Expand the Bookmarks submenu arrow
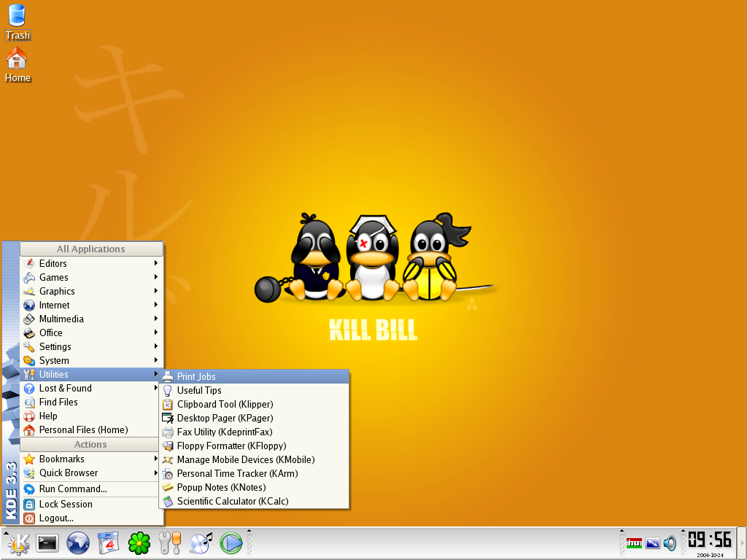 (x=156, y=459)
